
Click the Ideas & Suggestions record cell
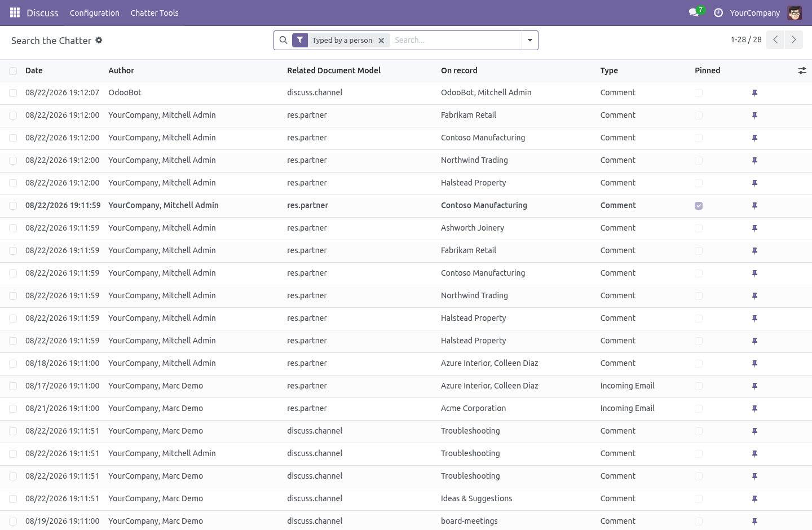pos(476,498)
